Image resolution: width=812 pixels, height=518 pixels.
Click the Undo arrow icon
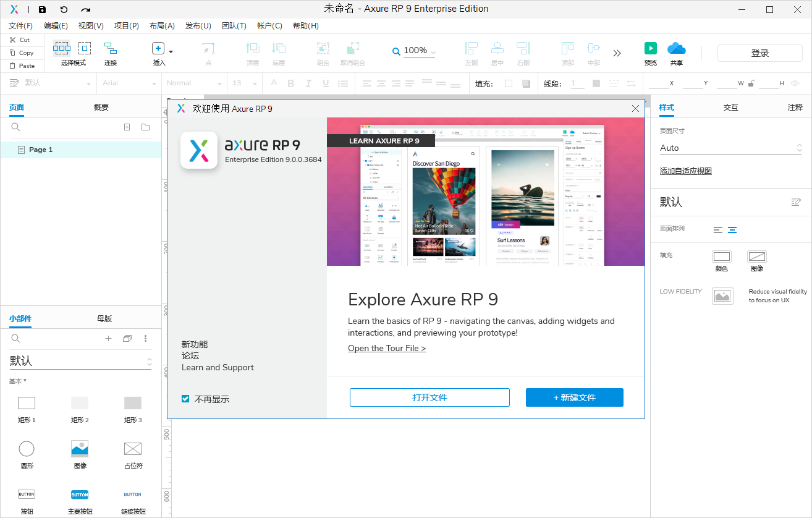(64, 9)
